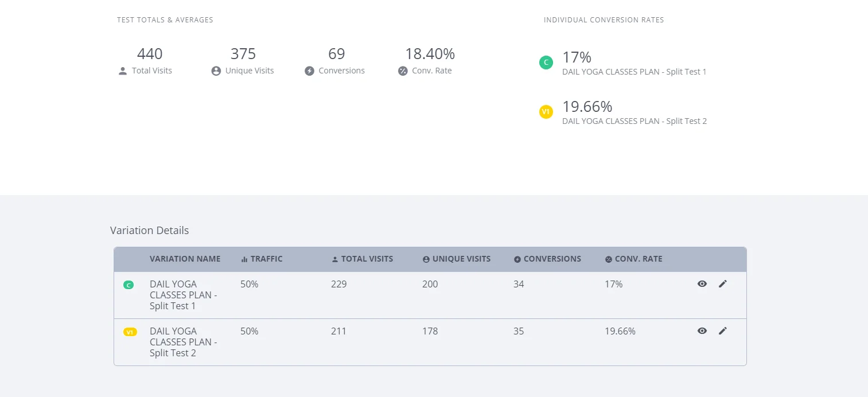
Task: Preview Split Test 1 with eye icon
Action: point(702,284)
